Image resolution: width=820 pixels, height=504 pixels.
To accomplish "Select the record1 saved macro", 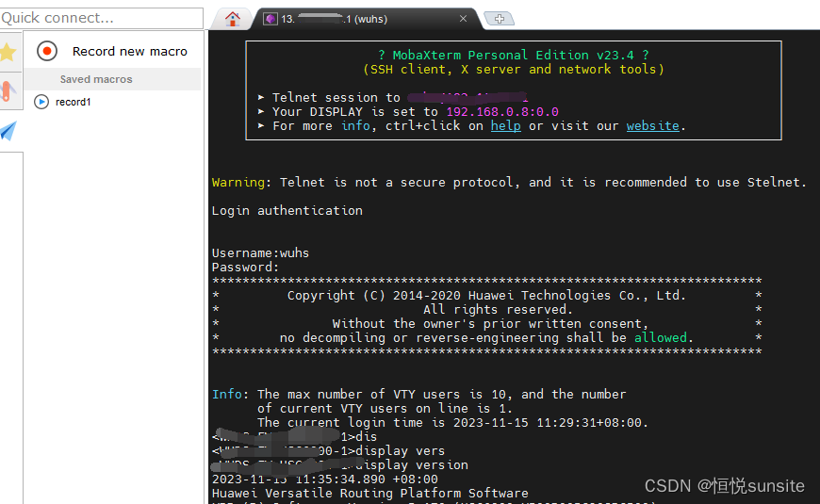I will coord(74,102).
